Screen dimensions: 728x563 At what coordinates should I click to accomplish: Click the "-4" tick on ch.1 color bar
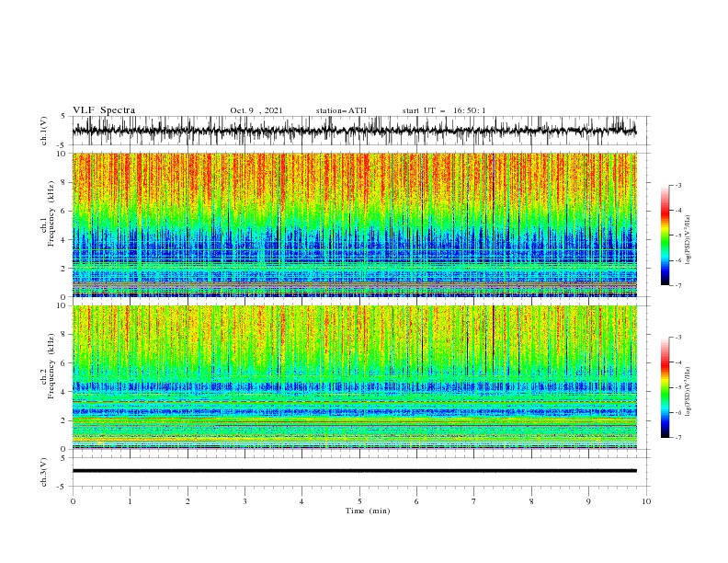pyautogui.click(x=678, y=211)
